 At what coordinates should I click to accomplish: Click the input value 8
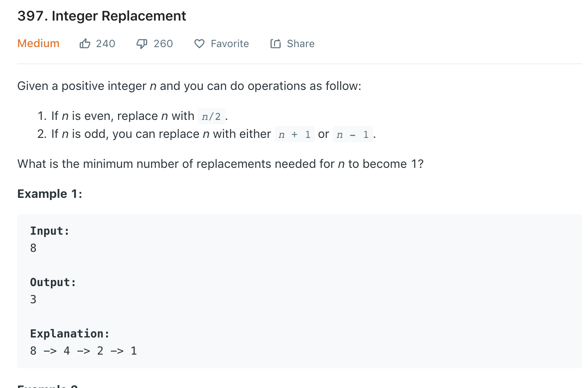(x=33, y=248)
